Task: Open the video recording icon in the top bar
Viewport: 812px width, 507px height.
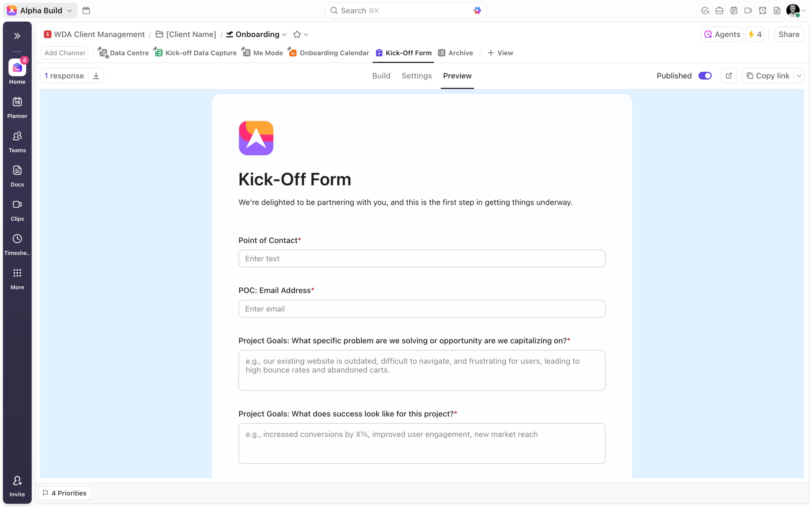Action: coord(748,10)
